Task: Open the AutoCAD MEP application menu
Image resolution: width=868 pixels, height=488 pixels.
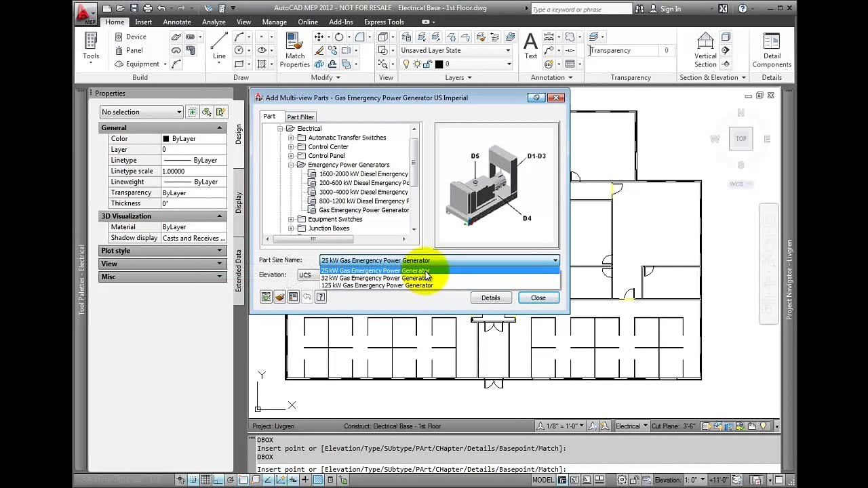Action: click(x=86, y=13)
